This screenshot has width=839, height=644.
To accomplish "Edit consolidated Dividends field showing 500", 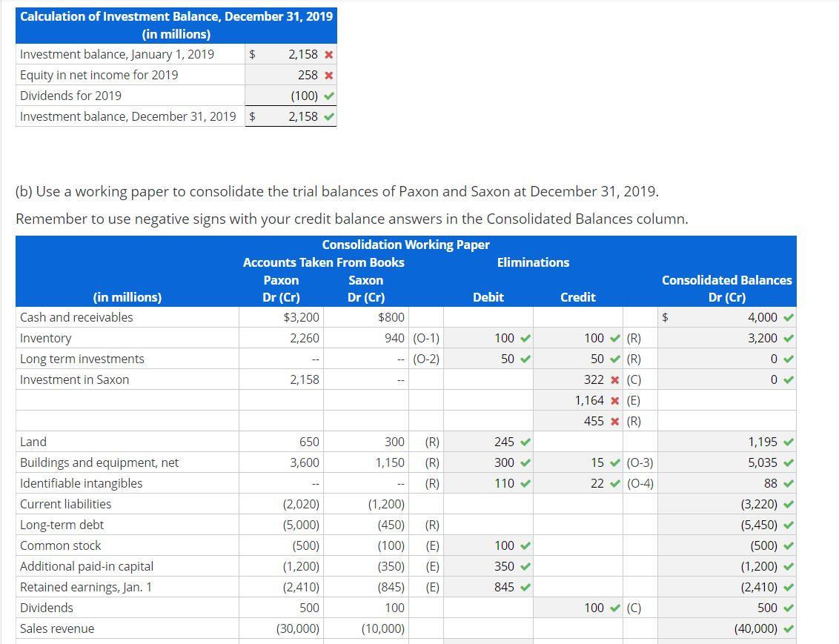I will (726, 608).
